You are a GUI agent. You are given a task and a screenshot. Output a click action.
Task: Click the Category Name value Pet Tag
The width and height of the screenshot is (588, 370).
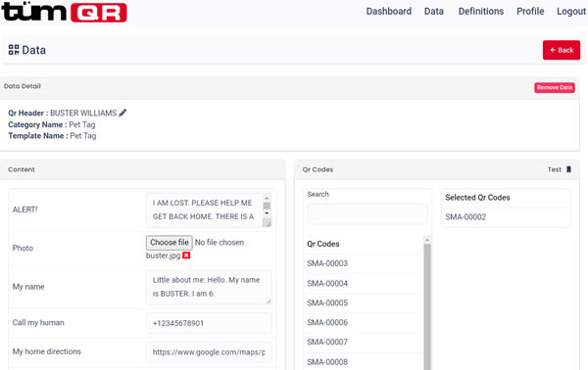click(82, 124)
